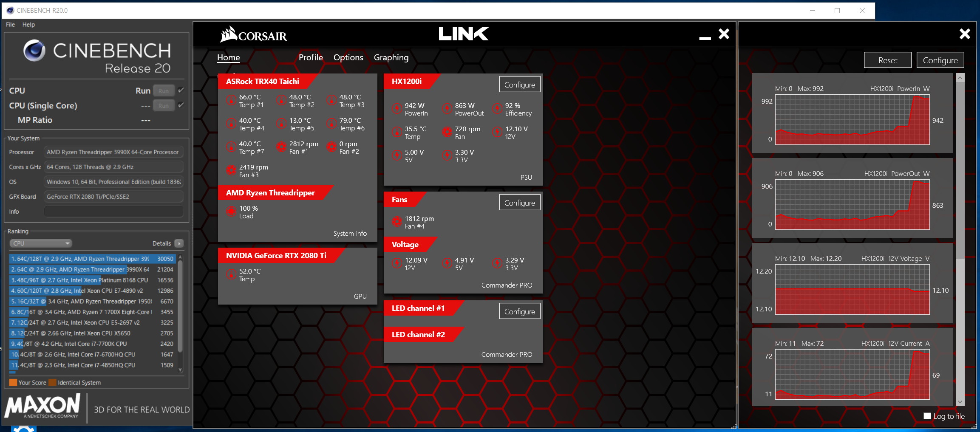Viewport: 980px width, 432px height.
Task: Click the Temp #2 thermometer icon
Action: [281, 101]
